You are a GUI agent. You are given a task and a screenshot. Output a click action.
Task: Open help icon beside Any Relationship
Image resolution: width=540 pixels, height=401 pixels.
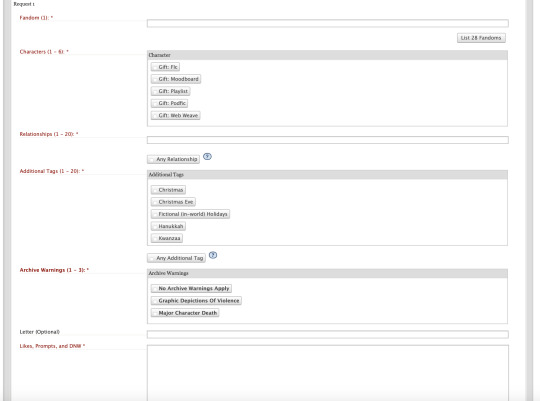[207, 156]
